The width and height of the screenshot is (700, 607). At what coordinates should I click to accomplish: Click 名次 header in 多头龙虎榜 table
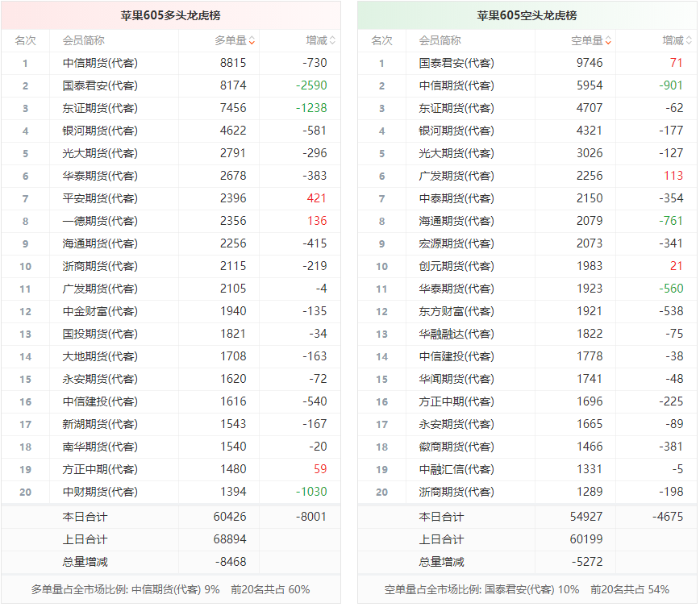(x=25, y=41)
